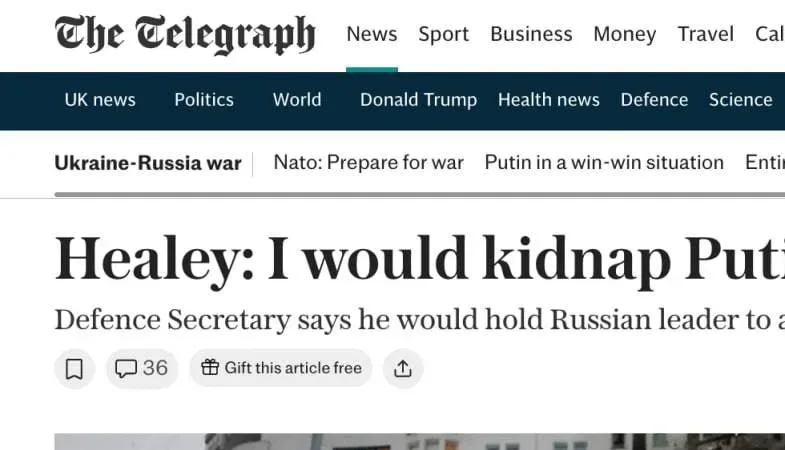Go to The Telegraph homepage logo
The image size is (785, 450).
(185, 35)
